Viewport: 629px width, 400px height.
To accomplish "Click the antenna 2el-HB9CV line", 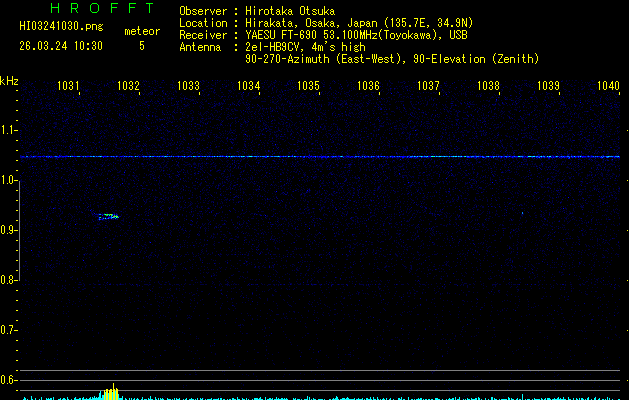I will click(x=305, y=47).
